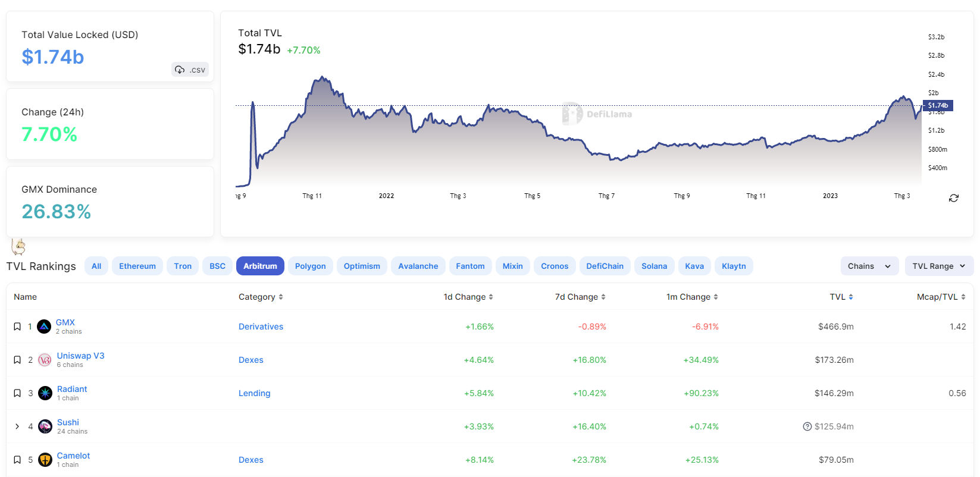
Task: Sort by Mcap/TVL column
Action: tap(941, 297)
